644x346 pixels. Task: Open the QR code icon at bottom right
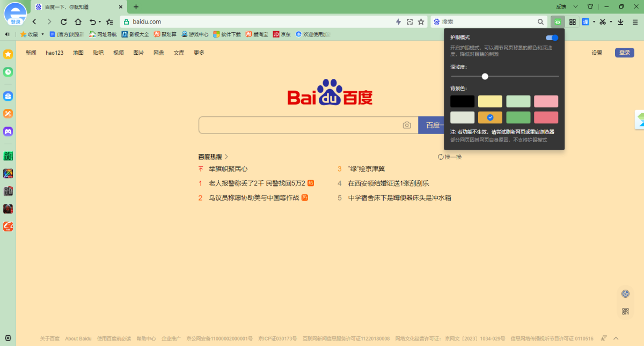pyautogui.click(x=625, y=312)
